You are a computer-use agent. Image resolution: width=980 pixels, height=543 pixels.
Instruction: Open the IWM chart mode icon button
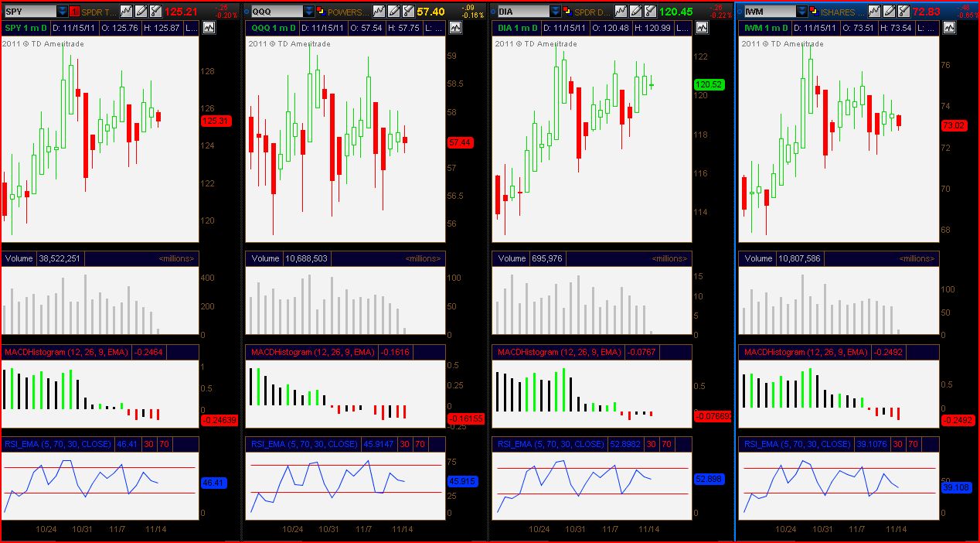point(948,27)
